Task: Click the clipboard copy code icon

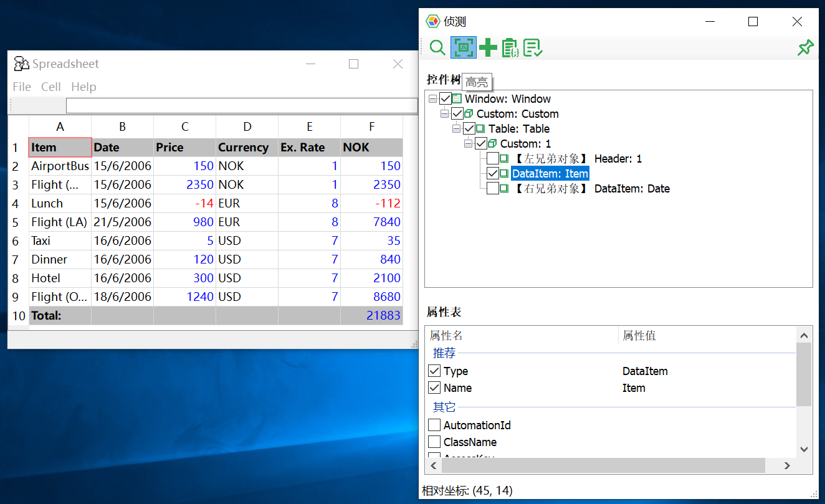Action: [510, 48]
